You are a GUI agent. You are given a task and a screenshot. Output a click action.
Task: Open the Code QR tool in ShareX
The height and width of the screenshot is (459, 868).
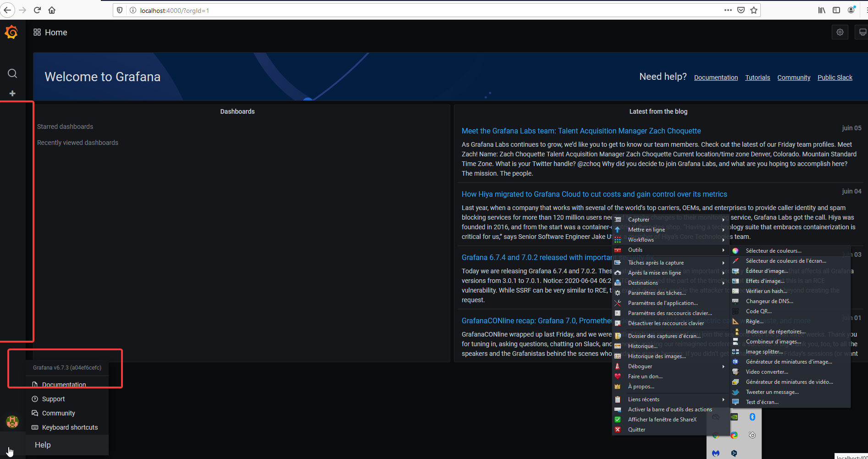tap(759, 311)
